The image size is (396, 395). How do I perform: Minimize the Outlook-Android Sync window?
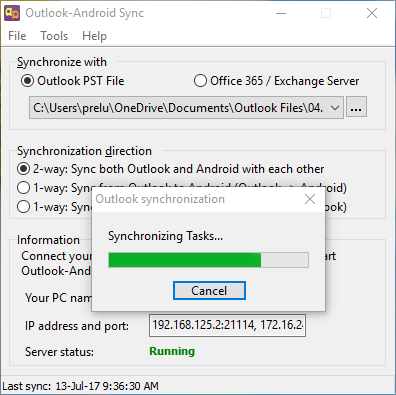(x=281, y=13)
